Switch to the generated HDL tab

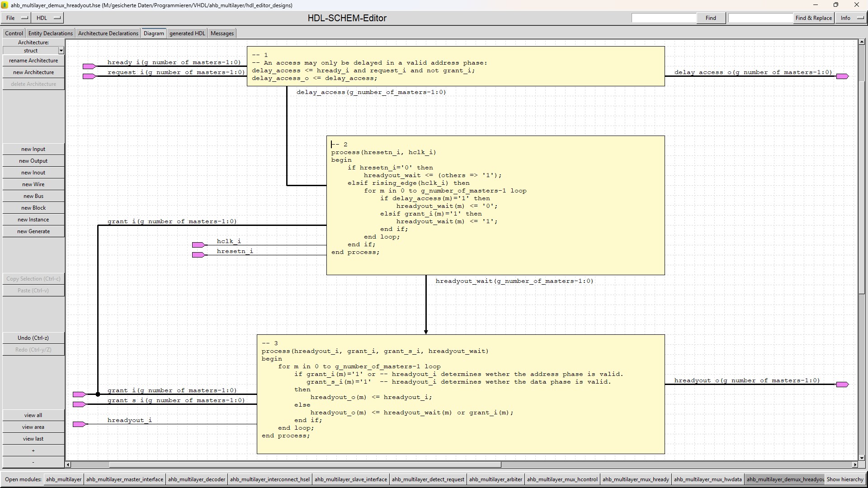[187, 33]
